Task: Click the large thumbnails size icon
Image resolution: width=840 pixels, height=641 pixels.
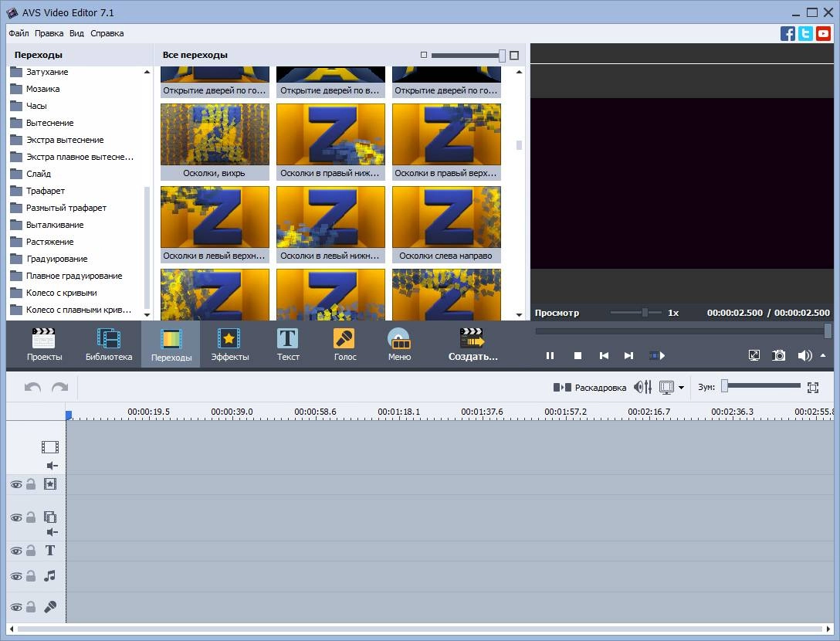Action: [514, 55]
